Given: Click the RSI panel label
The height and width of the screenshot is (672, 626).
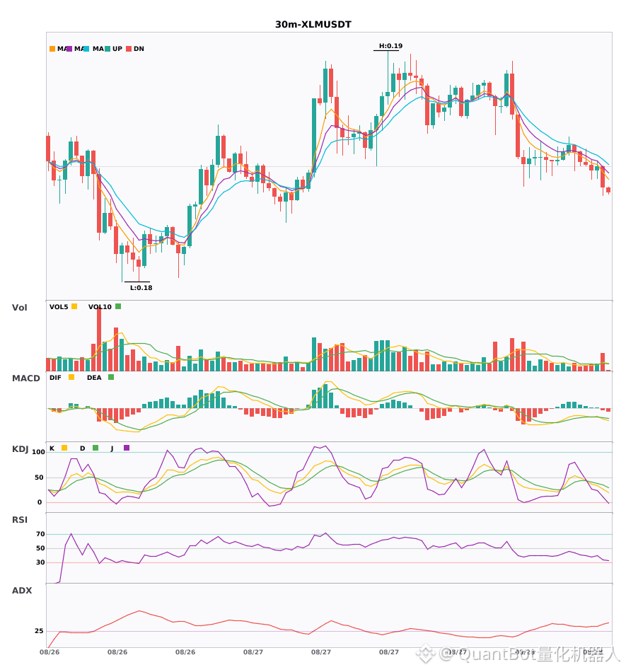Looking at the screenshot, I should [x=19, y=520].
